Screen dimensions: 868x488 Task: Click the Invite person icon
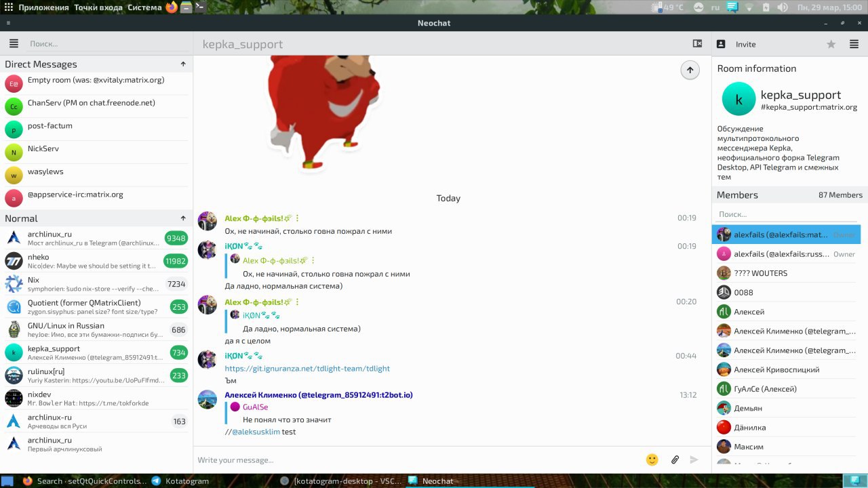[x=721, y=44]
